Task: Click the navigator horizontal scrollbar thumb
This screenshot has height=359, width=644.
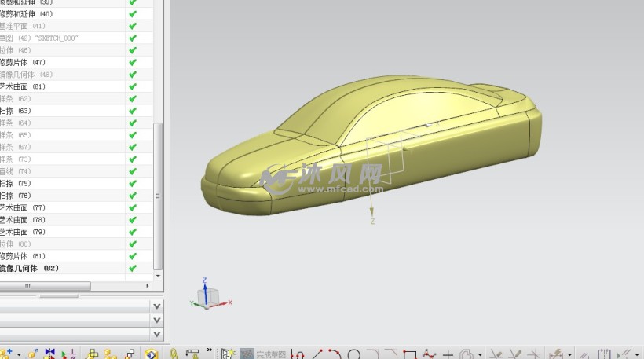Action: [46, 285]
